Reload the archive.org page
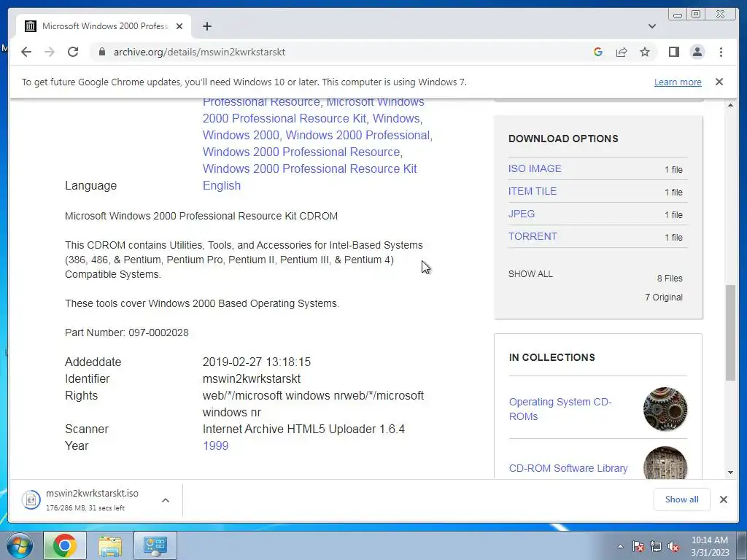Image resolution: width=747 pixels, height=560 pixels. pos(73,52)
